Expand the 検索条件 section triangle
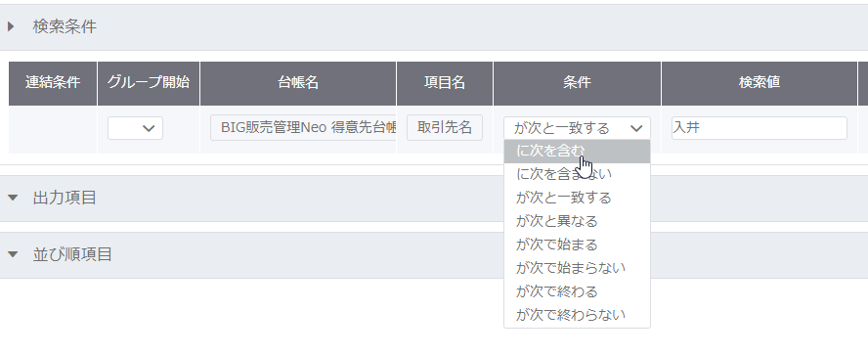 click(x=11, y=26)
